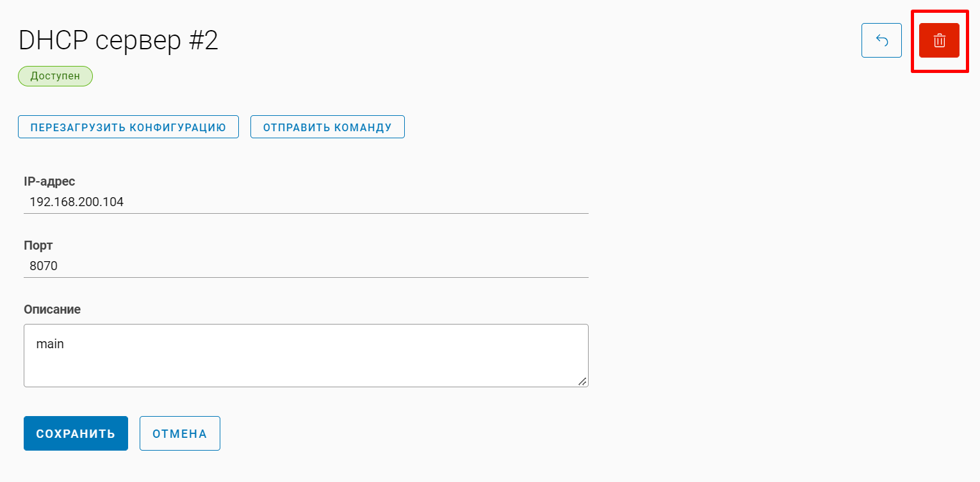Grab the description textarea resize handle

582,381
